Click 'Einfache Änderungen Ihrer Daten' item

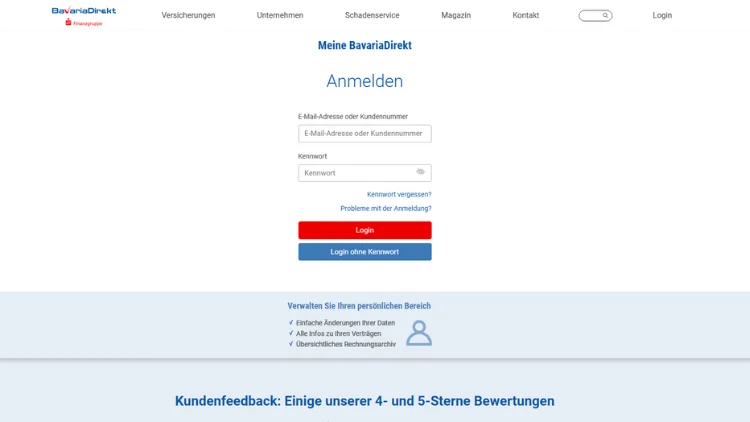[x=345, y=323]
